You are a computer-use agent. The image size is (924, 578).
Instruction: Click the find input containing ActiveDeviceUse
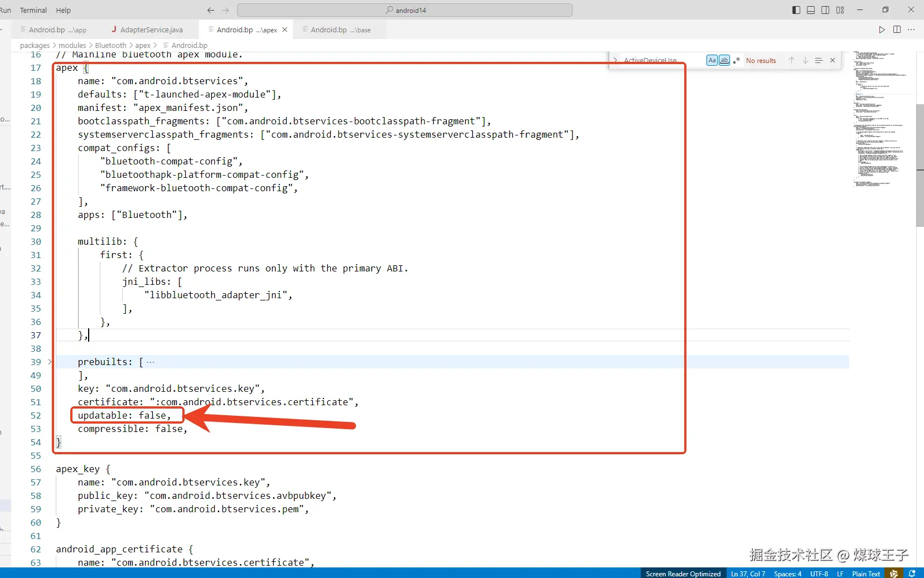[x=662, y=60]
